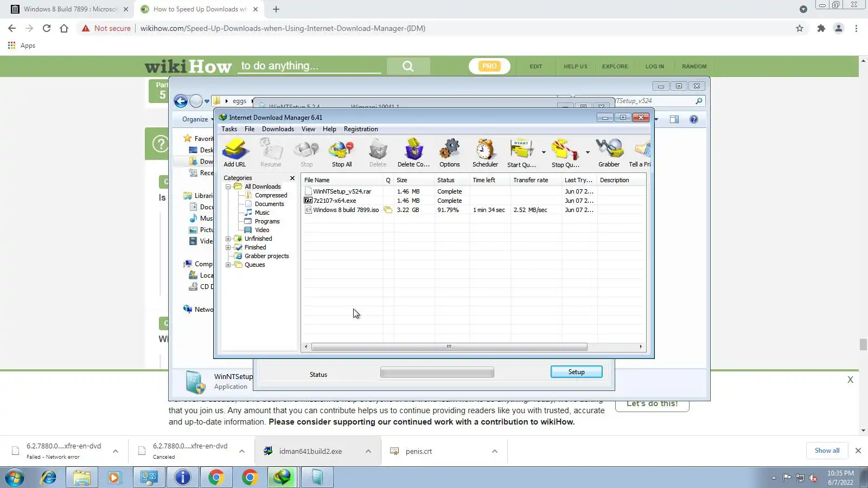Open Windows Explorer folder icon in taskbar

[x=82, y=477]
